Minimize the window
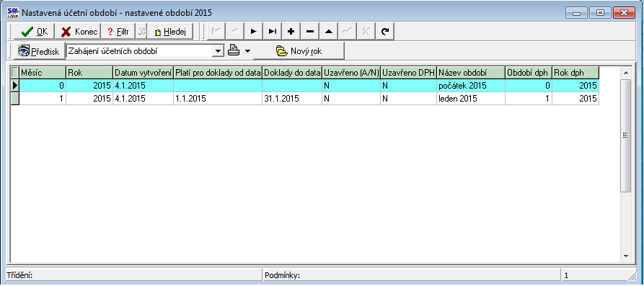This screenshot has width=644, height=286. click(577, 13)
